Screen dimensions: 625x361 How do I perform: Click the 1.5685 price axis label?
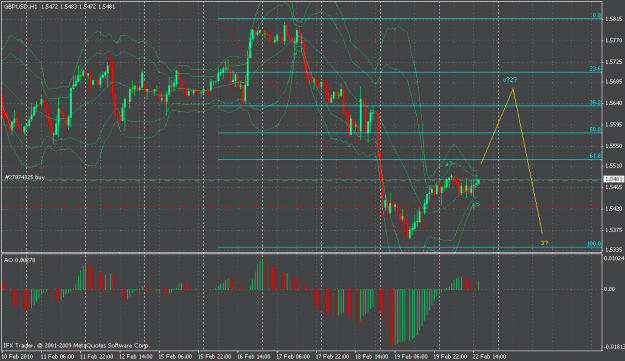click(613, 81)
